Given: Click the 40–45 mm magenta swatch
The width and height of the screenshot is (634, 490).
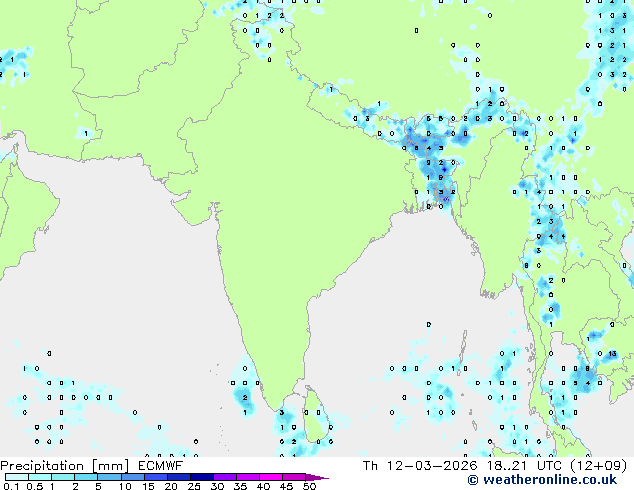Looking at the screenshot, I should point(271,477).
